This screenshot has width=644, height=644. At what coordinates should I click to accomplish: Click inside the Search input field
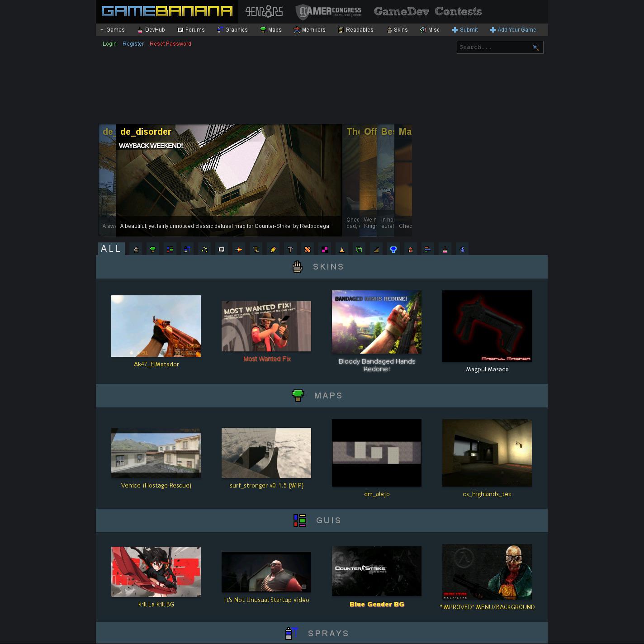[493, 47]
